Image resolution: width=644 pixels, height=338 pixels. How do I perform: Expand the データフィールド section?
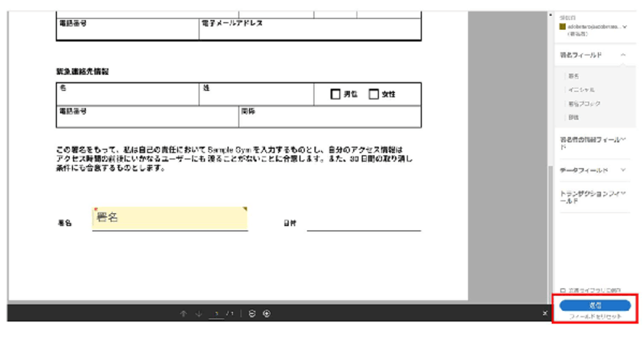(x=623, y=170)
